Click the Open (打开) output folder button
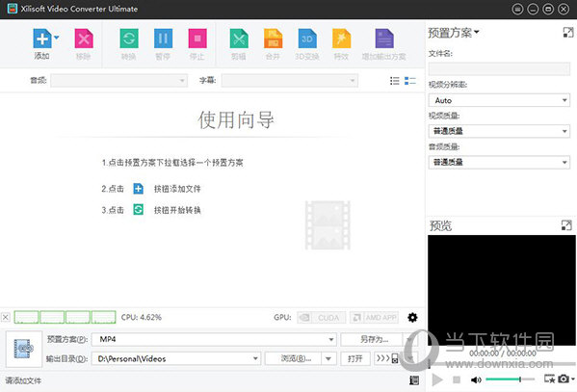The image size is (577, 392). point(355,358)
